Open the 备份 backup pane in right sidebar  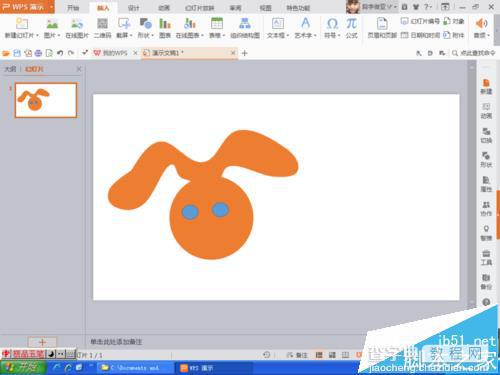[x=486, y=282]
